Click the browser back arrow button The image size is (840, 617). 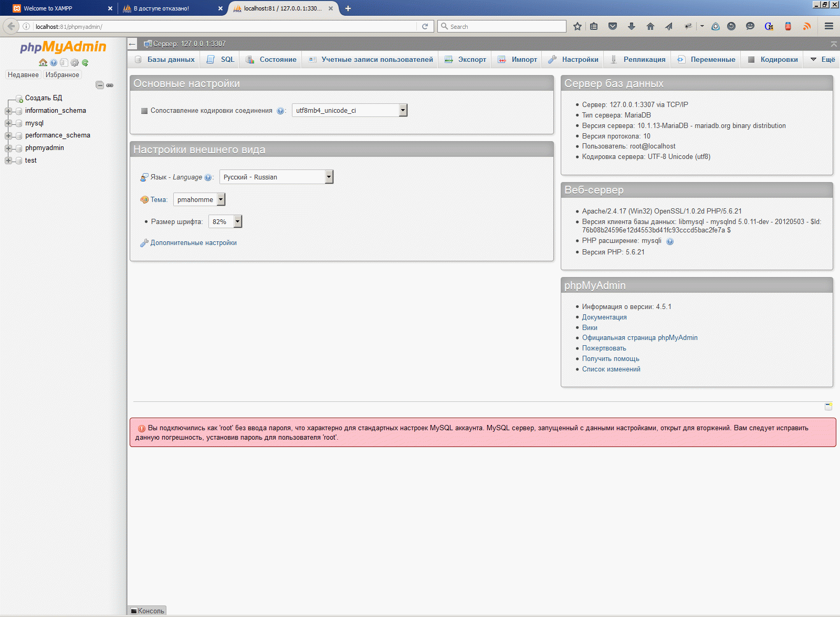tap(11, 26)
